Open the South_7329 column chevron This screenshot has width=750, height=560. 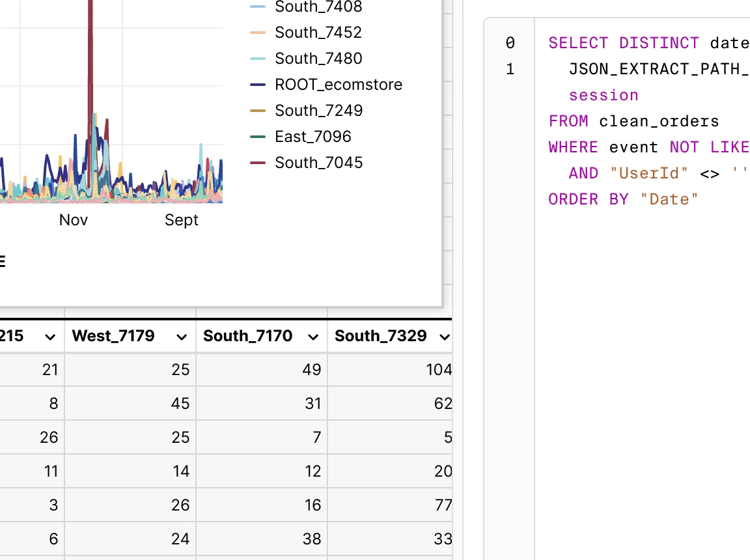[445, 337]
